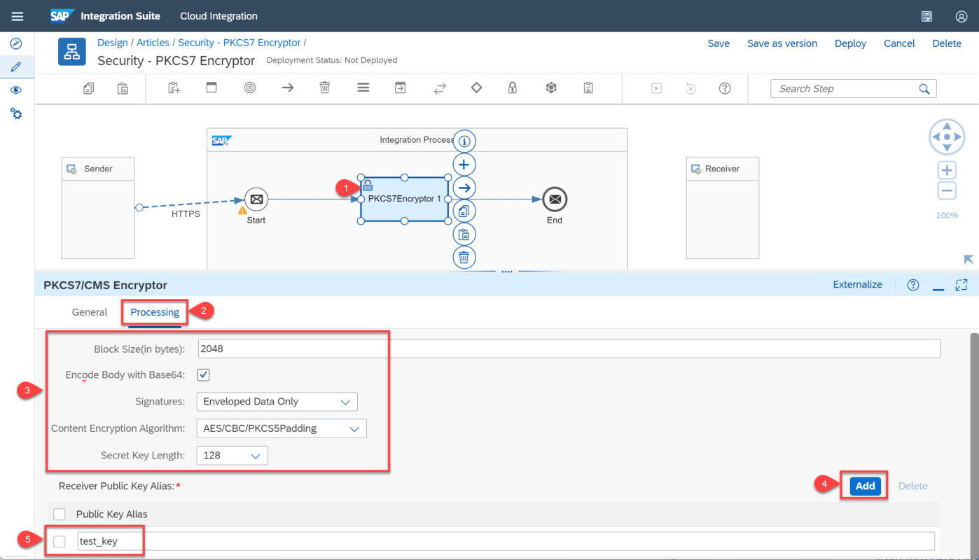Click the test_key alias input field

click(x=506, y=541)
